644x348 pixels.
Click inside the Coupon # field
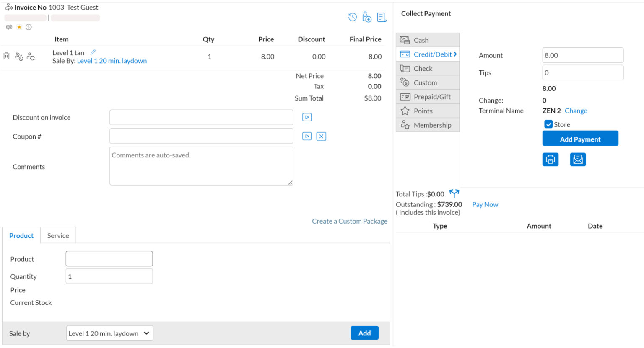(201, 136)
